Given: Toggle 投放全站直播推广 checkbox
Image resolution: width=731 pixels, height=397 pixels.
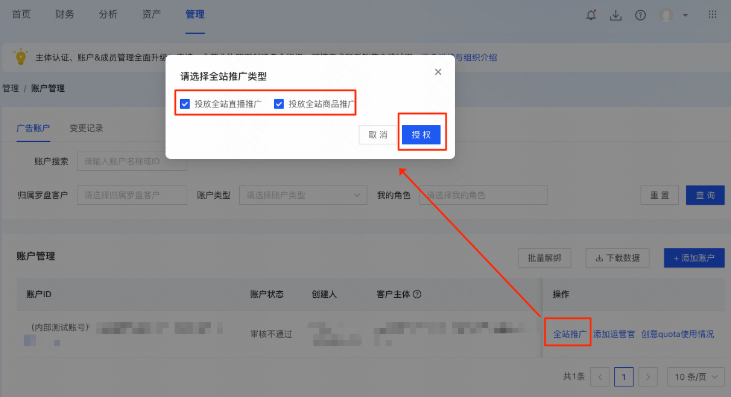Looking at the screenshot, I should click(185, 104).
